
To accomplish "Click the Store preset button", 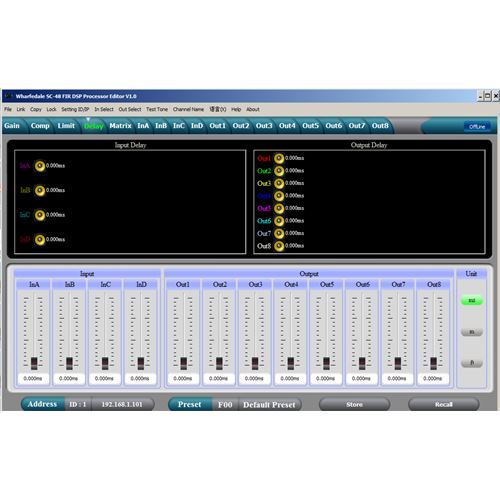I will pyautogui.click(x=354, y=404).
